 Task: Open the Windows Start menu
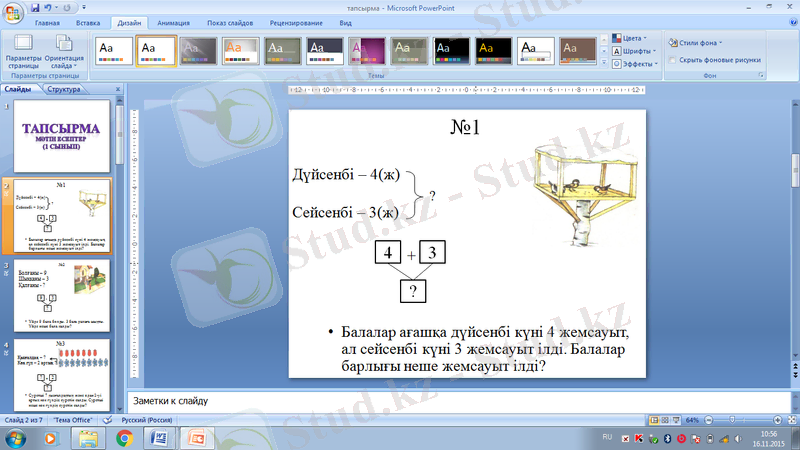pos(15,439)
